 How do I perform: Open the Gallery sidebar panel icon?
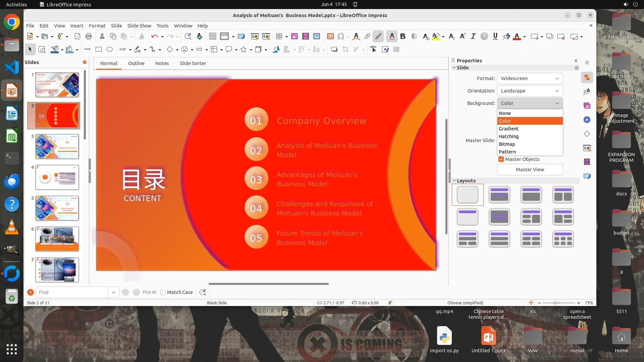587,106
